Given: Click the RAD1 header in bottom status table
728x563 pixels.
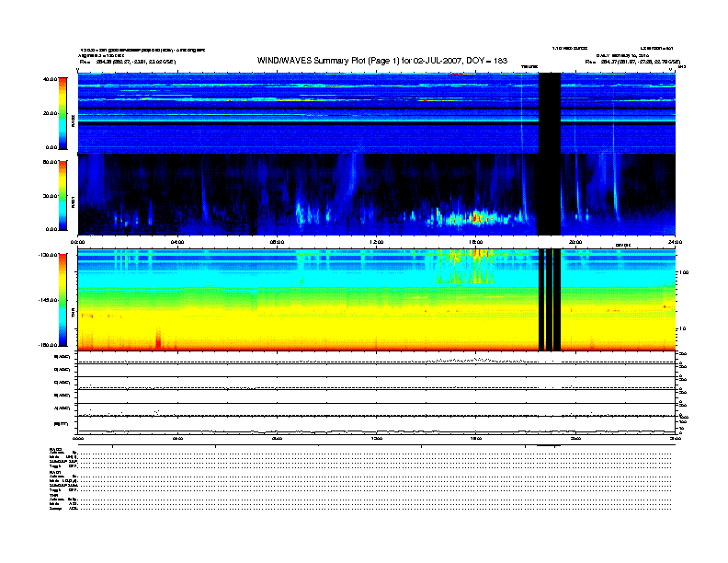Looking at the screenshot, I should pyautogui.click(x=56, y=473).
